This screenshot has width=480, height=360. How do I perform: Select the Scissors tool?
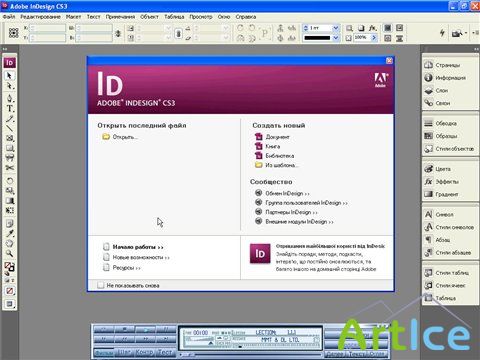9,168
